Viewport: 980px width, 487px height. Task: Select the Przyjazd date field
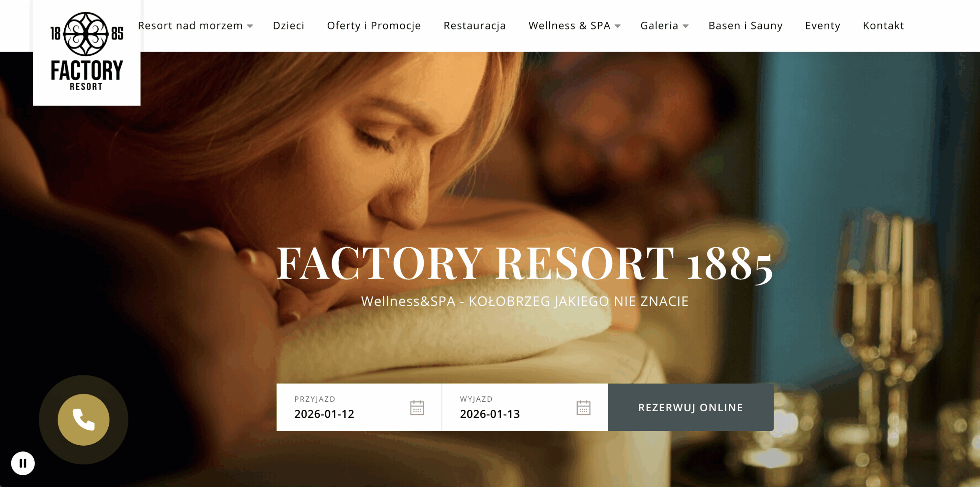[x=359, y=407]
